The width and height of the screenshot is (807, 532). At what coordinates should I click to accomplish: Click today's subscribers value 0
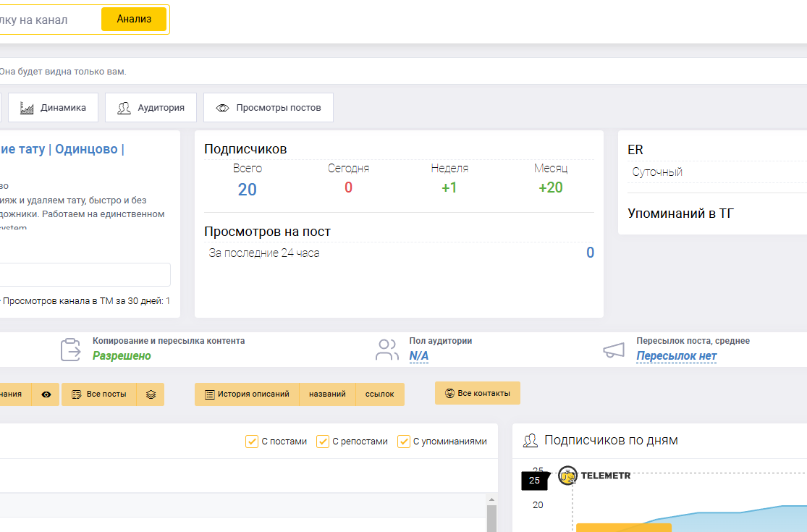click(x=348, y=187)
